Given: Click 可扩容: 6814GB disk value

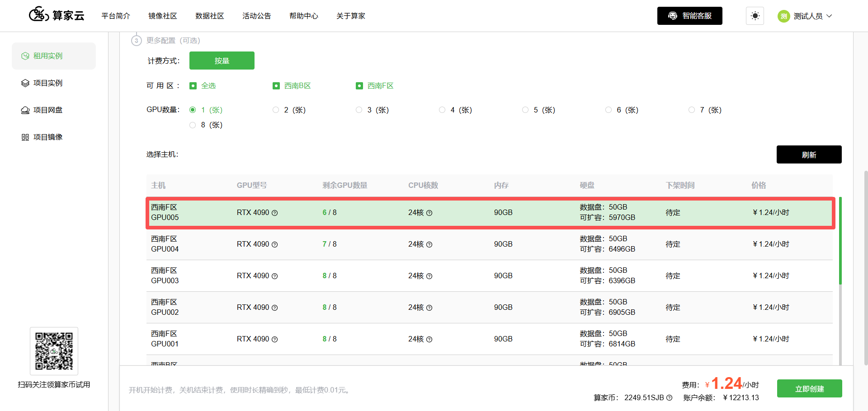Looking at the screenshot, I should point(608,344).
